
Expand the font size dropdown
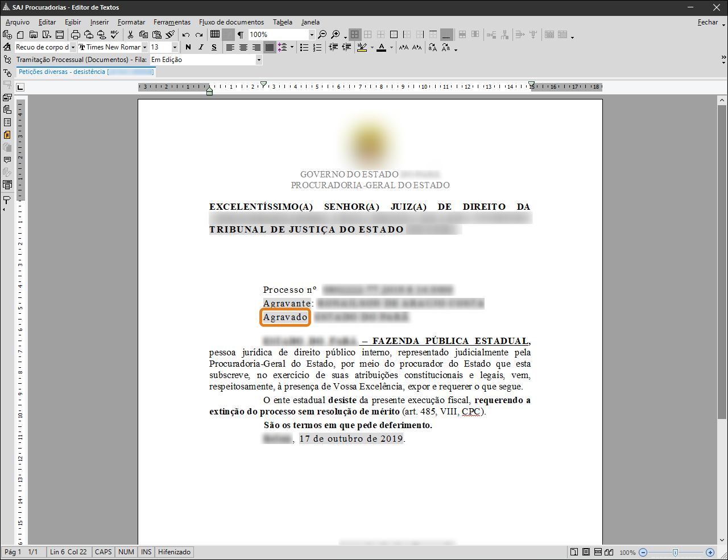point(175,47)
